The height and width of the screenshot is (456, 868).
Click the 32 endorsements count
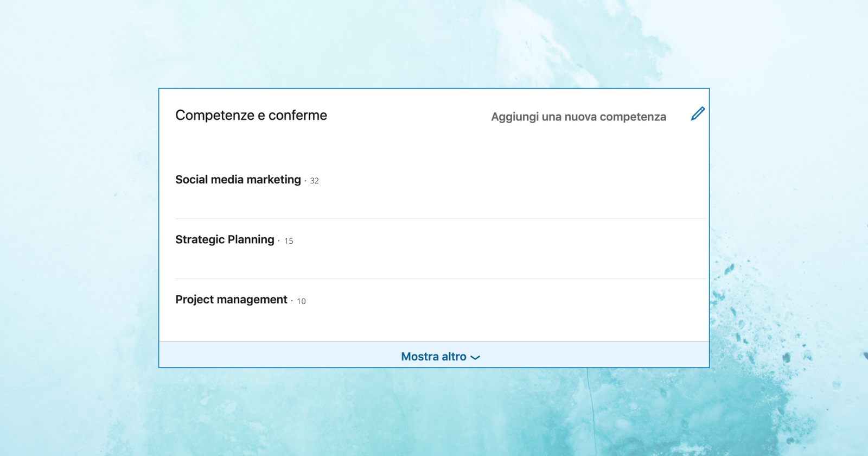tap(314, 181)
